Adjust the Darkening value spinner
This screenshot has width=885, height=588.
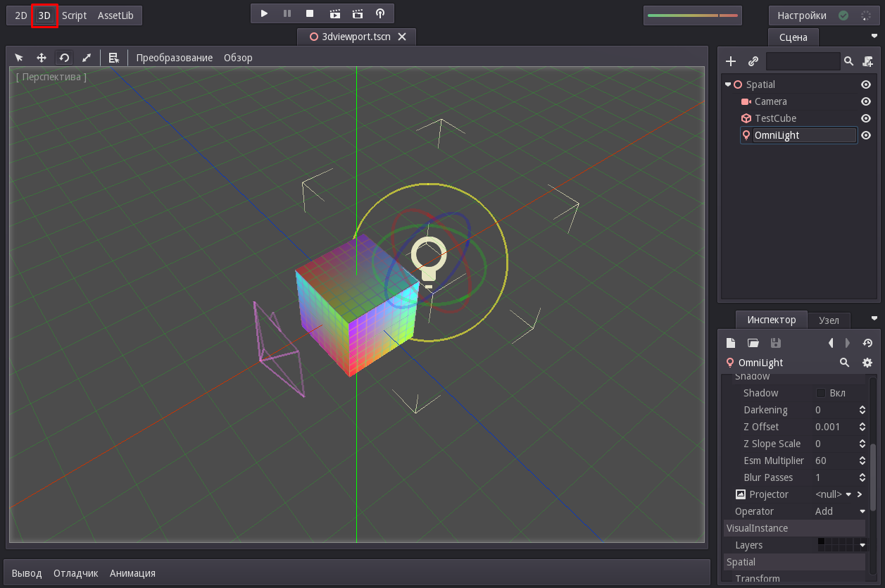point(862,410)
